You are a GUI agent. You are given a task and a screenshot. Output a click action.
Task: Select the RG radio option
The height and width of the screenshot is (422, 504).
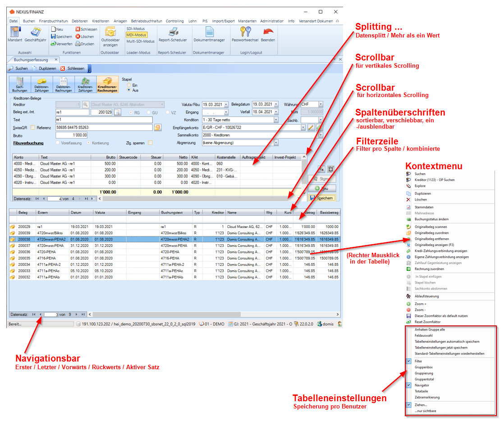(x=131, y=113)
